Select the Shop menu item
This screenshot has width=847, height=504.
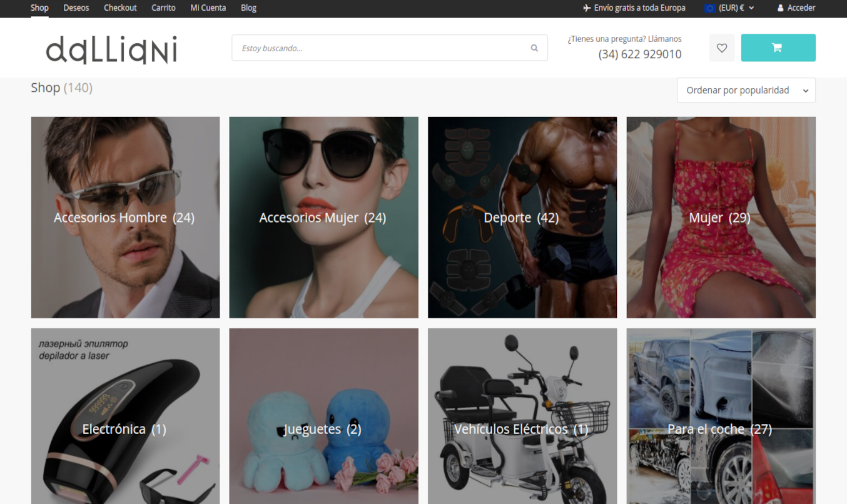(x=39, y=8)
